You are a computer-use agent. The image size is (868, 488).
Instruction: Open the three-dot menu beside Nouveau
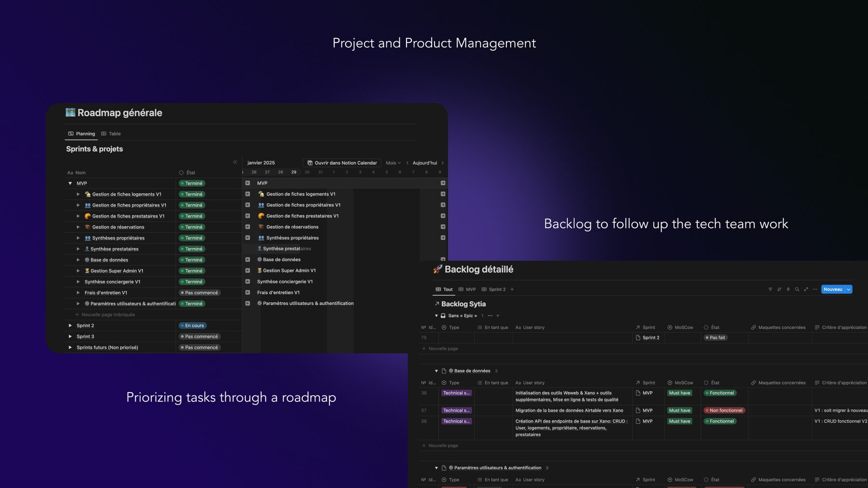815,290
